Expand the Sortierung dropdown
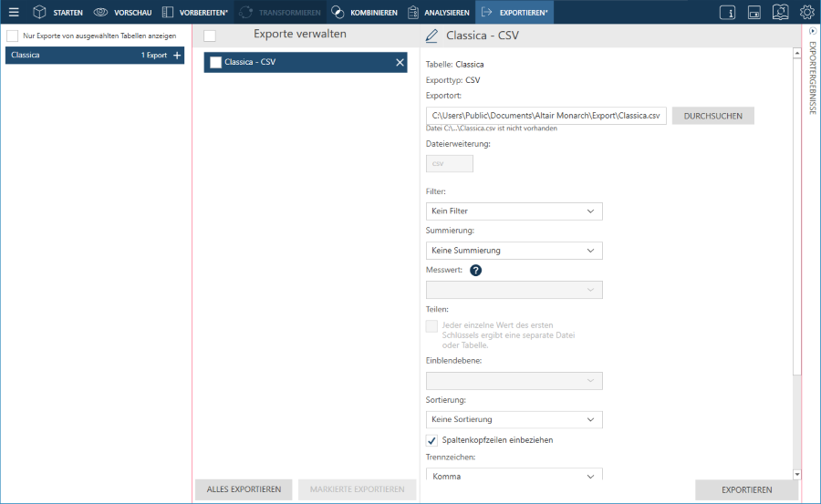 click(514, 419)
